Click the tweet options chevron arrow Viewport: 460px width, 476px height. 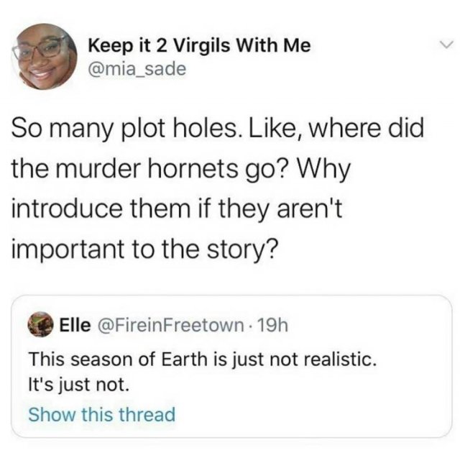(x=446, y=45)
